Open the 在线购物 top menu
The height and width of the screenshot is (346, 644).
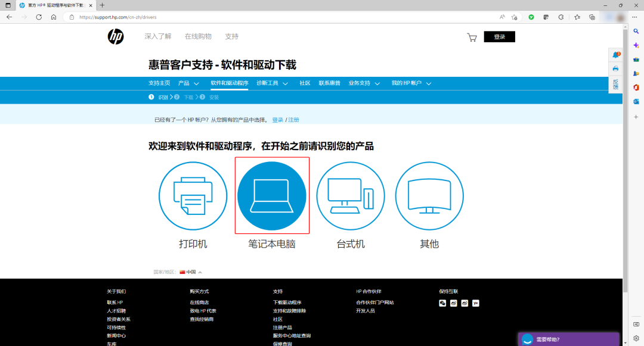click(198, 36)
